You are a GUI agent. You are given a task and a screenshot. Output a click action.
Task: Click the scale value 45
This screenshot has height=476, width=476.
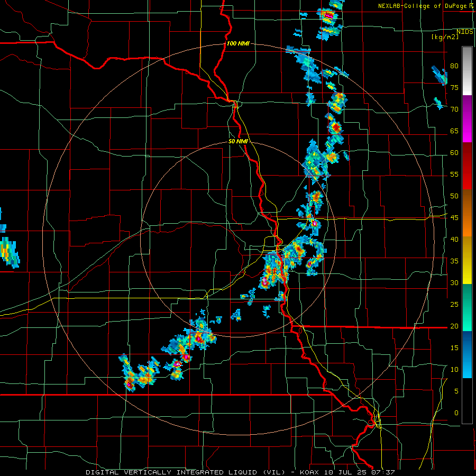[x=454, y=218]
